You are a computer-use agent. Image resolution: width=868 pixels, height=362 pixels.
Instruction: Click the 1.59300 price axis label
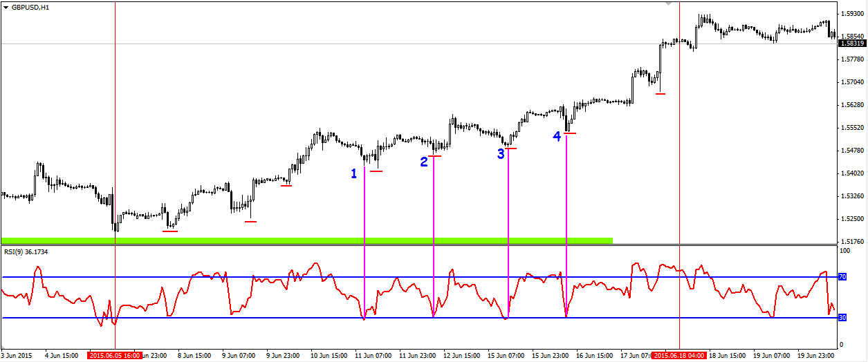[852, 14]
